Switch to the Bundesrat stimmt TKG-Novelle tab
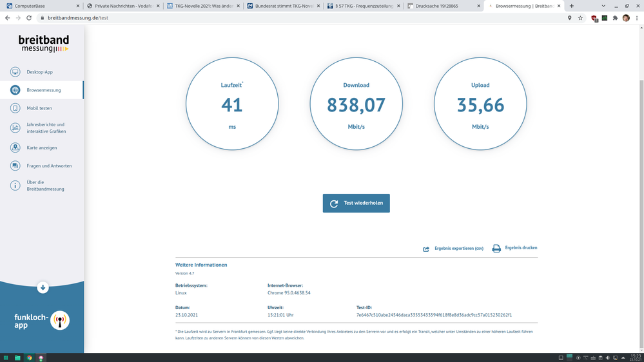Screen dimensions: 644x362 284,6
